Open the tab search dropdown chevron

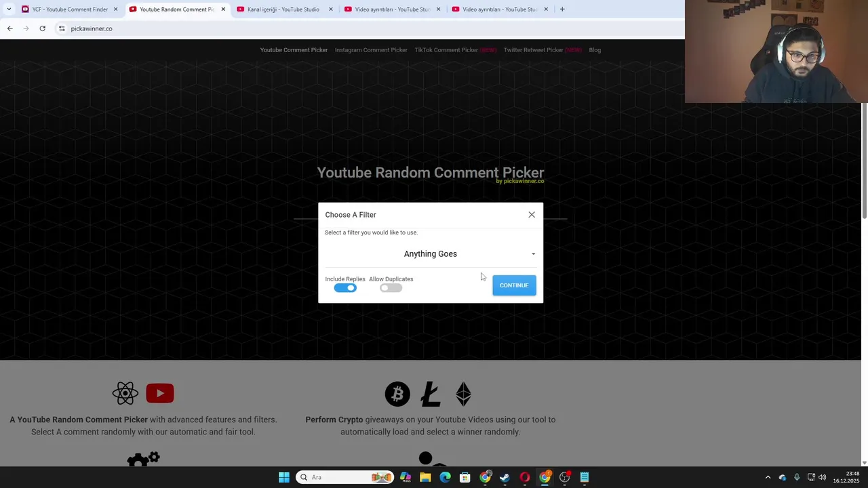coord(8,9)
